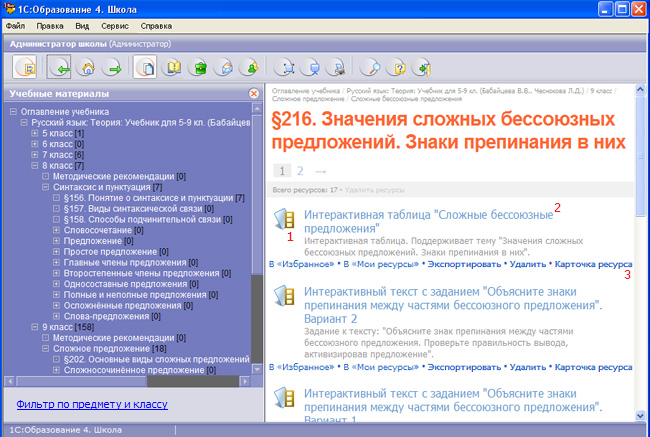
Task: Click the exit door toolbar icon
Action: point(422,68)
